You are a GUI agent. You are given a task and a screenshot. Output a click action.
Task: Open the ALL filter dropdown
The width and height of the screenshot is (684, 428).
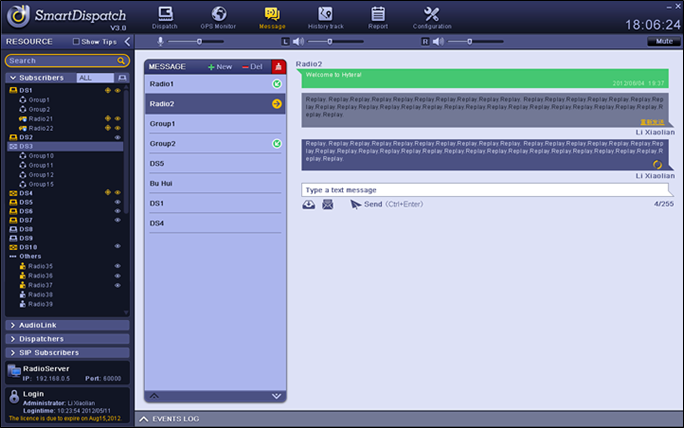click(x=95, y=78)
